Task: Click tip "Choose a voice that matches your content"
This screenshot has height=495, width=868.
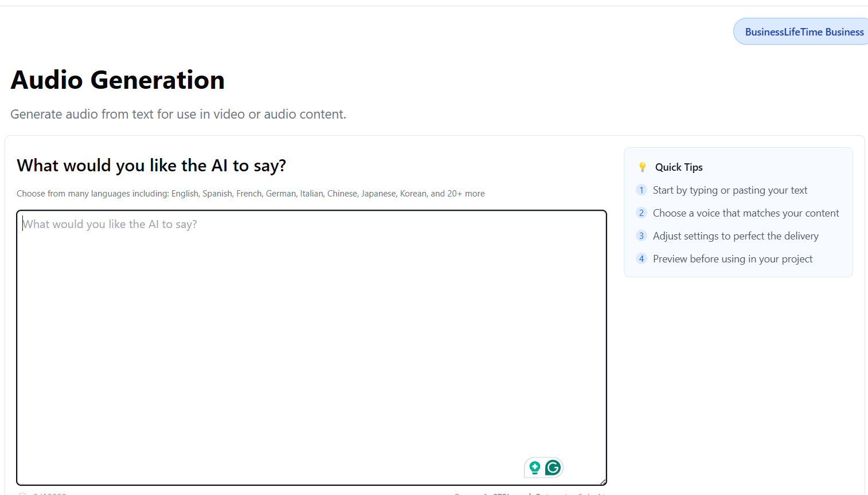Action: point(746,213)
